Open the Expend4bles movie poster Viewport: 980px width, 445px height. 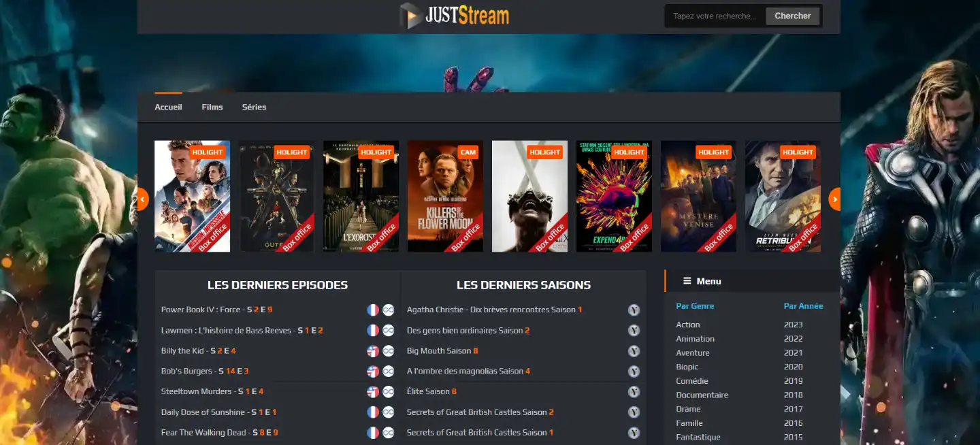pyautogui.click(x=614, y=197)
